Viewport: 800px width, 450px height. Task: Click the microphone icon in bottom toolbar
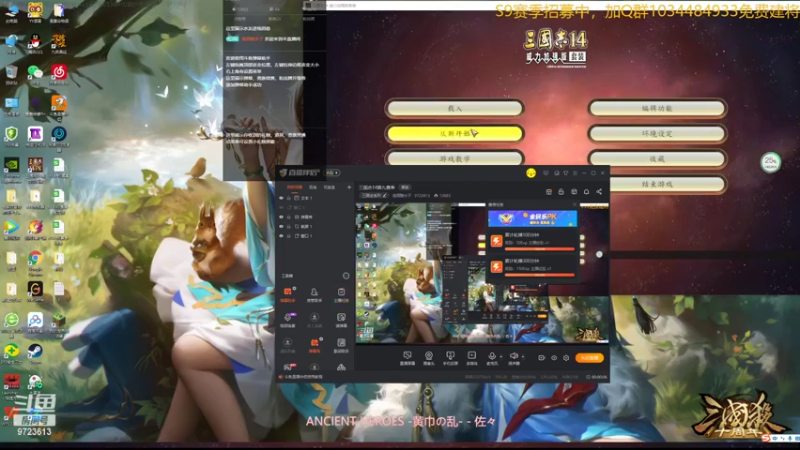coord(492,355)
